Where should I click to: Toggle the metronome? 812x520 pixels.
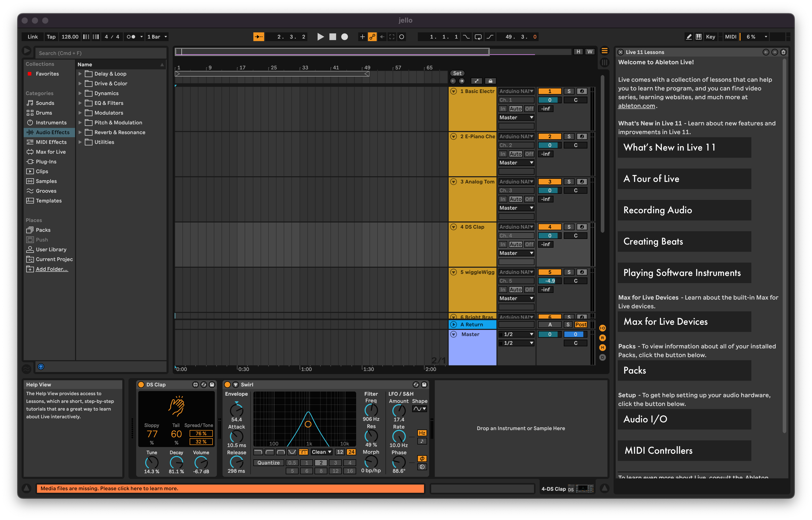[x=131, y=37]
